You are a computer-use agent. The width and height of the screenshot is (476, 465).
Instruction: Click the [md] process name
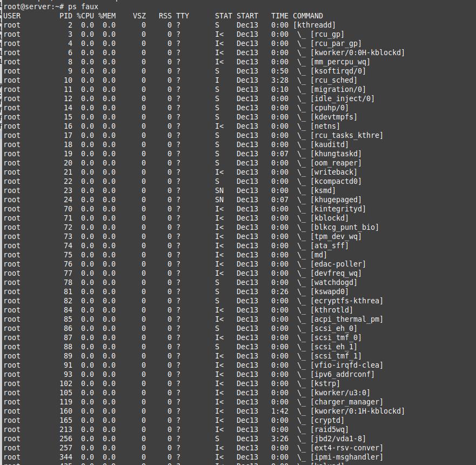click(319, 255)
